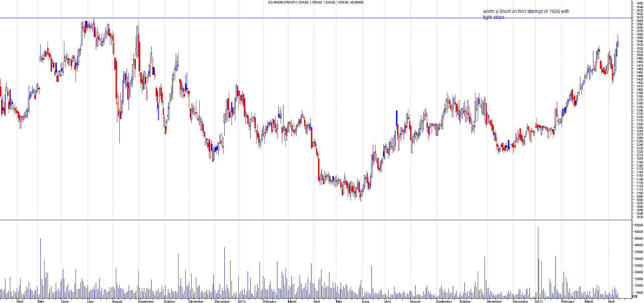
Task: Click the 45000 volume axis label
Action: (x=639, y=239)
